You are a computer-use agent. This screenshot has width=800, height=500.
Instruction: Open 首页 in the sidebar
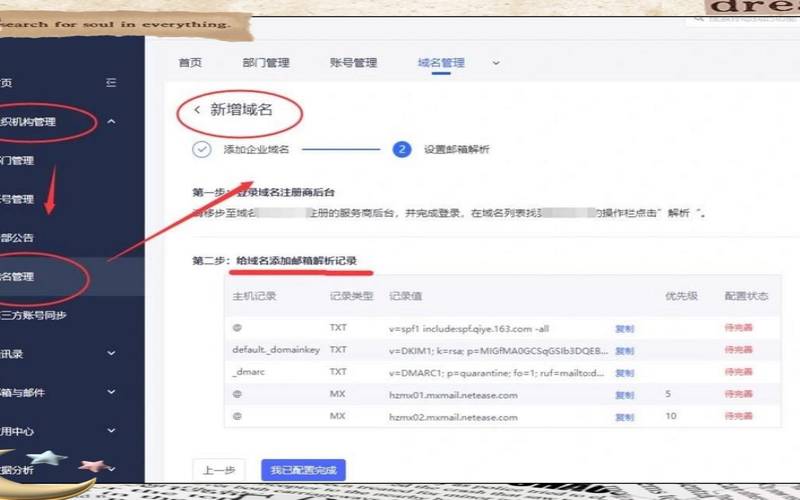point(6,83)
